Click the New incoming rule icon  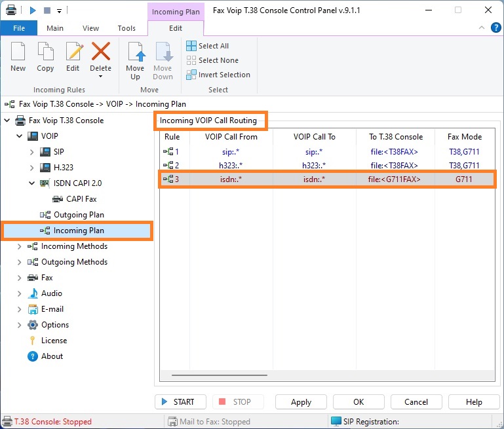18,52
